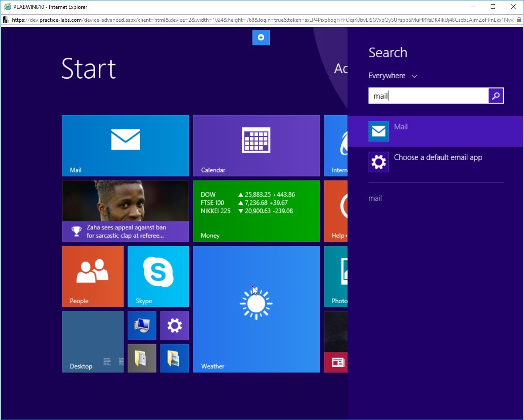The height and width of the screenshot is (420, 524).
Task: Launch the Skype tile
Action: click(158, 276)
